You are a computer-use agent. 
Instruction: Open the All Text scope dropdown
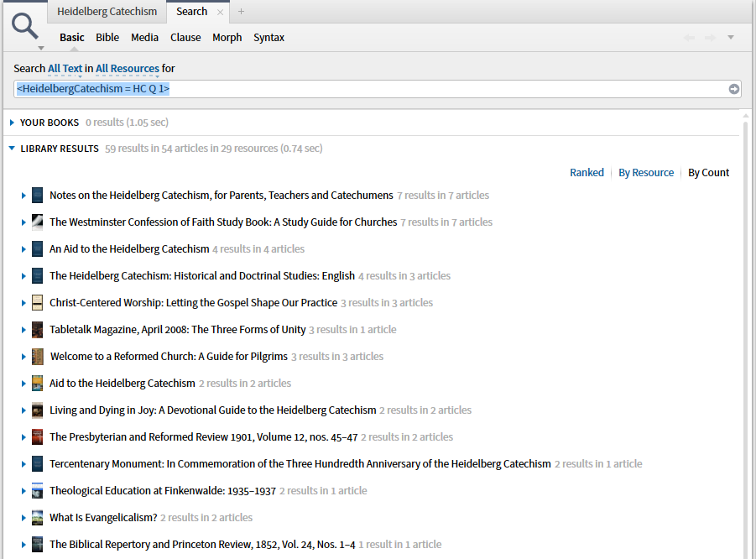[x=65, y=69]
